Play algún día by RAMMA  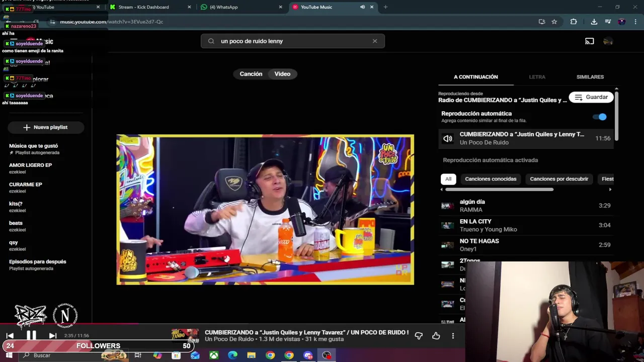click(526, 206)
